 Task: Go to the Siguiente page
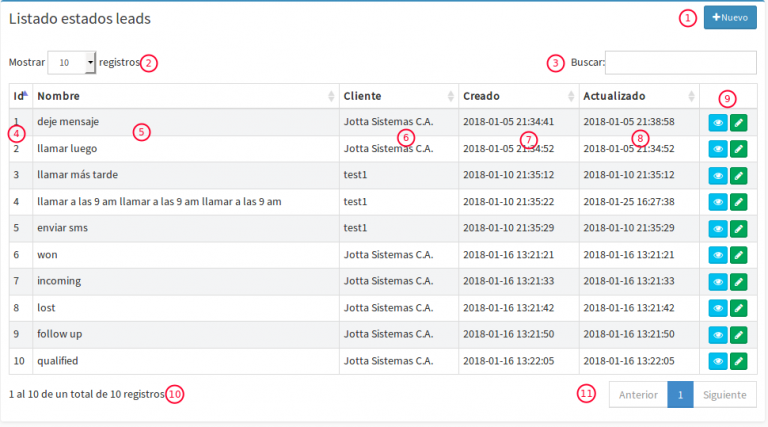(x=725, y=395)
